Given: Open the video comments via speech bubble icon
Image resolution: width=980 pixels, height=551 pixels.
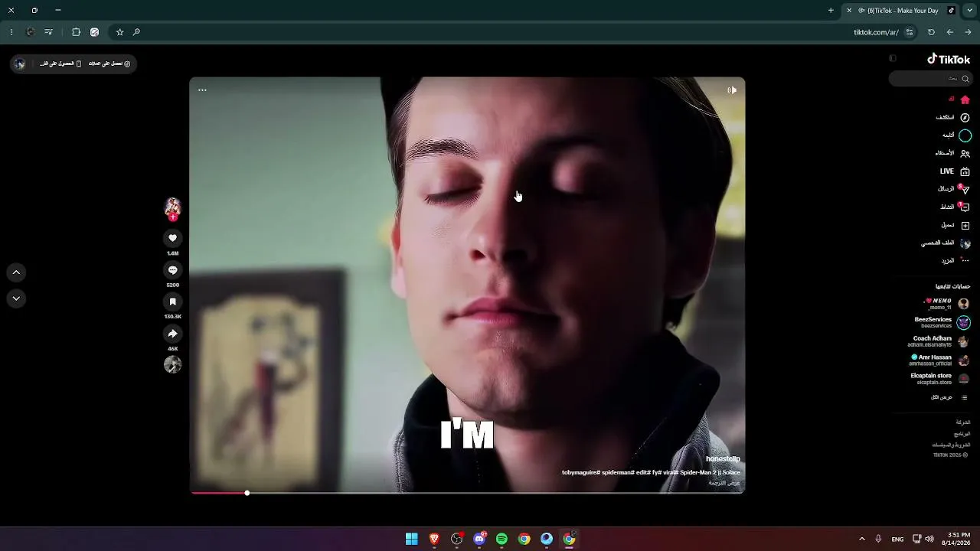Looking at the screenshot, I should point(172,270).
